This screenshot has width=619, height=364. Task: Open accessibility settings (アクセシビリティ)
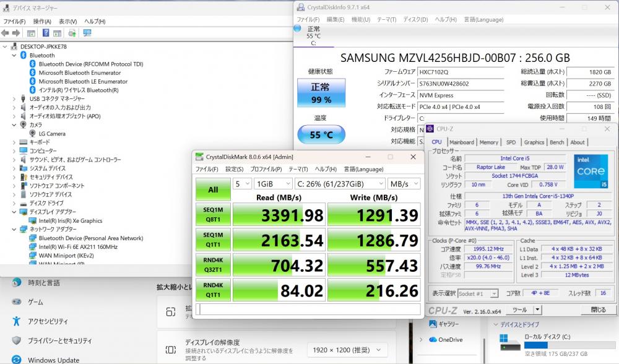pos(48,321)
